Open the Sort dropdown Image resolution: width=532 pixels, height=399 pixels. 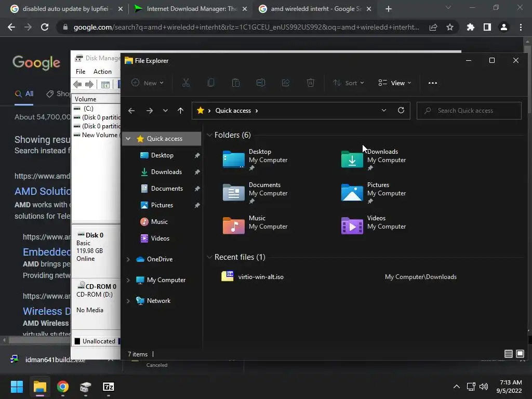(348, 83)
